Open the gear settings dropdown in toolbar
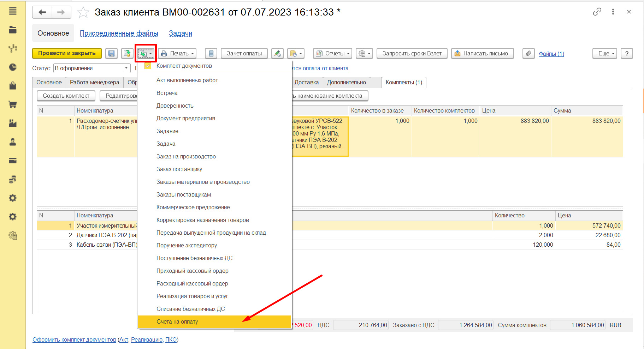 coord(364,53)
